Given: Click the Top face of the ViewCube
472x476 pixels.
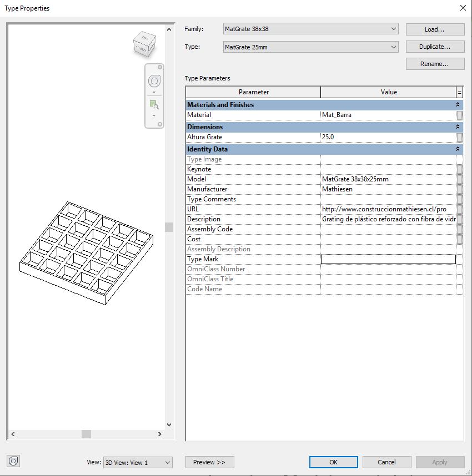Looking at the screenshot, I should tap(144, 39).
